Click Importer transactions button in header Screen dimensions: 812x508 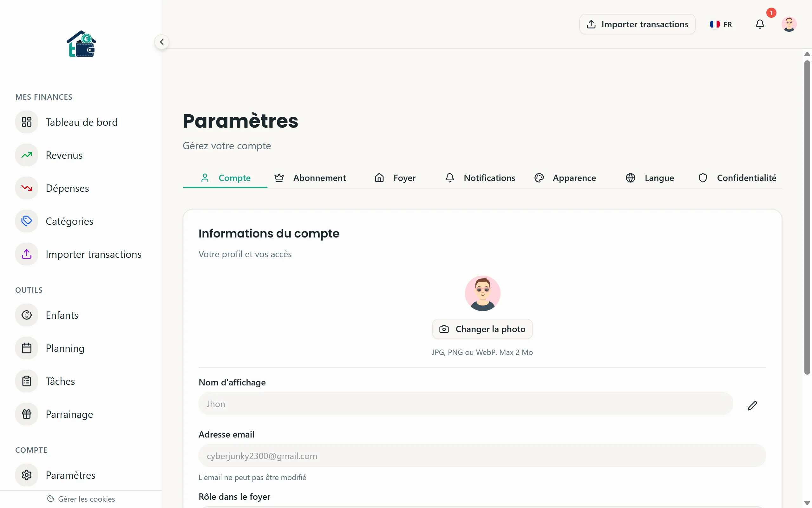pos(637,24)
